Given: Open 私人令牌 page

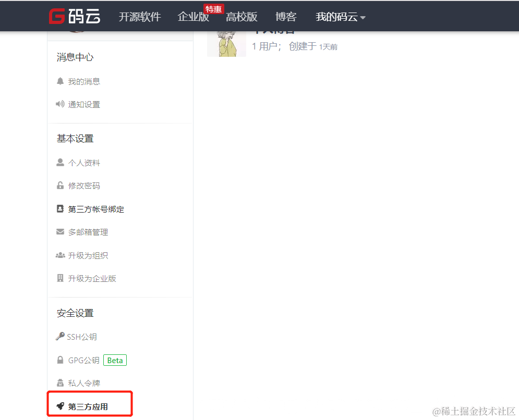Looking at the screenshot, I should pos(84,384).
